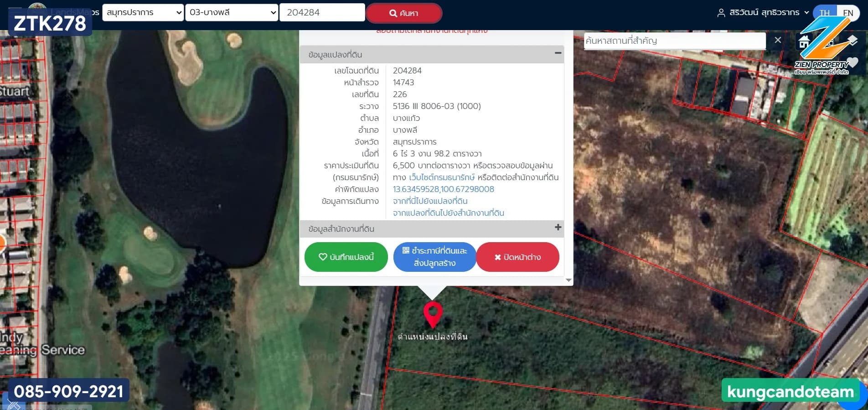Screen dimensions: 868x410
Task: Click the user profile icon in header
Action: (721, 13)
